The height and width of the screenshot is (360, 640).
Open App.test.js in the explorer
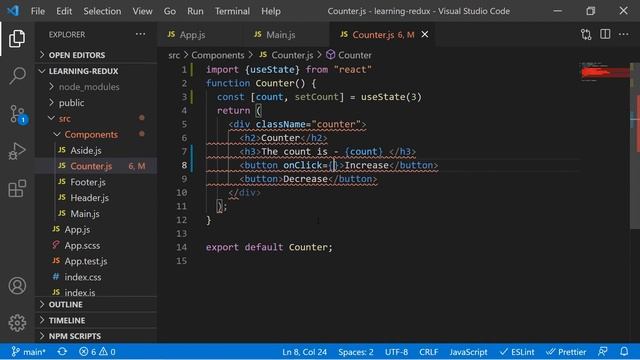point(96,261)
